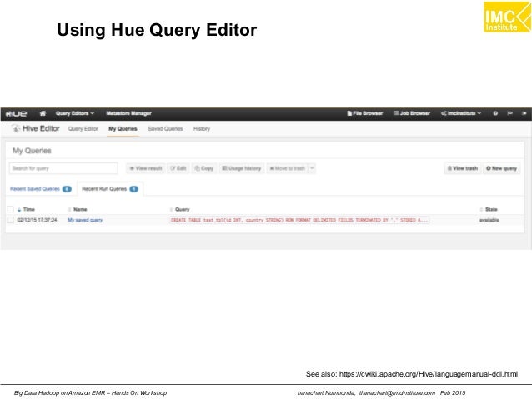Expand the Move to trash dropdown arrow
The width and height of the screenshot is (532, 399).
coord(312,168)
